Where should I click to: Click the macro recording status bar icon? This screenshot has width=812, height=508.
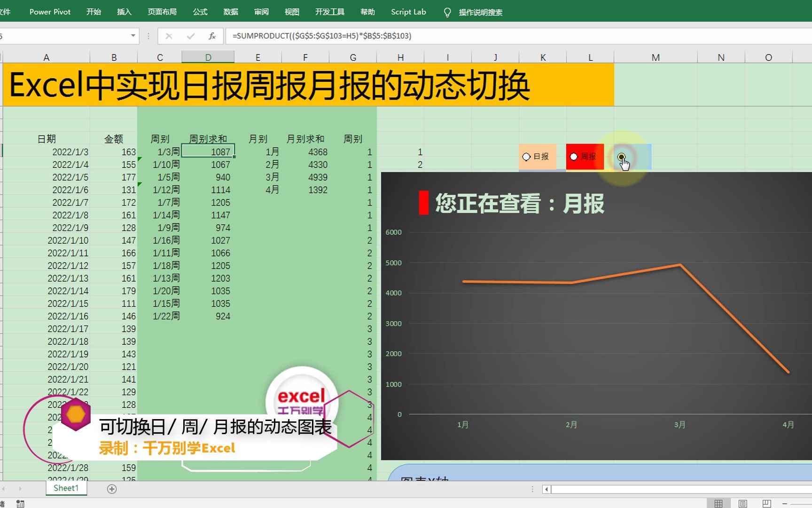[x=20, y=504]
